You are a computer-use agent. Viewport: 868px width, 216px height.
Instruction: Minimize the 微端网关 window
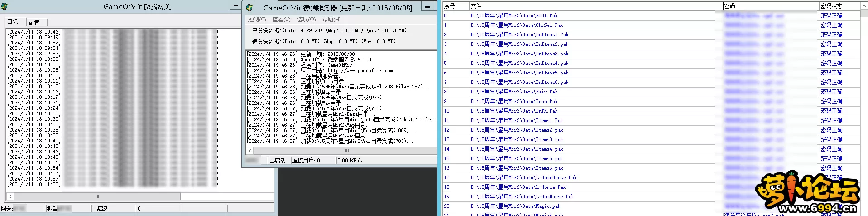tap(236, 6)
